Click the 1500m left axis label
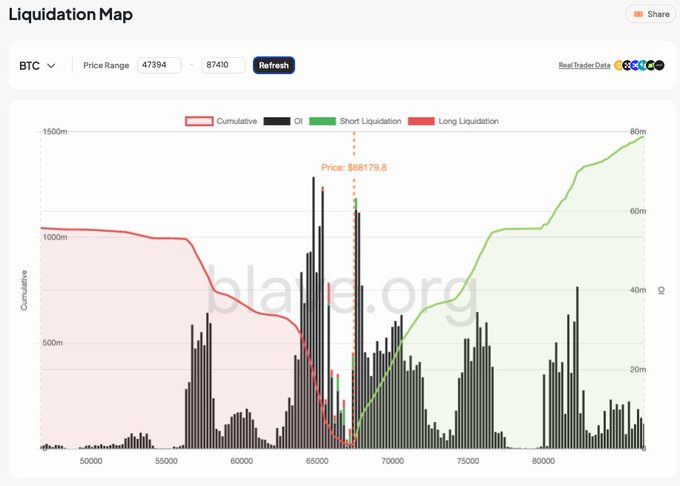The image size is (680, 486). (x=55, y=131)
